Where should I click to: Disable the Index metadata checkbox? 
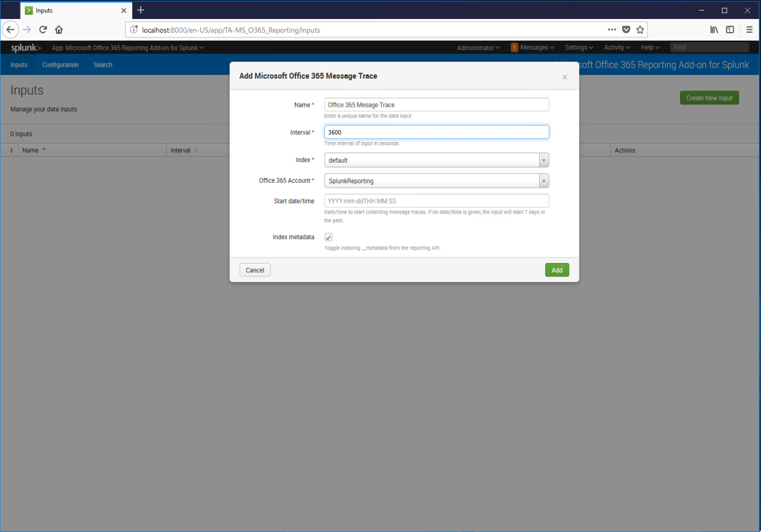coord(328,237)
